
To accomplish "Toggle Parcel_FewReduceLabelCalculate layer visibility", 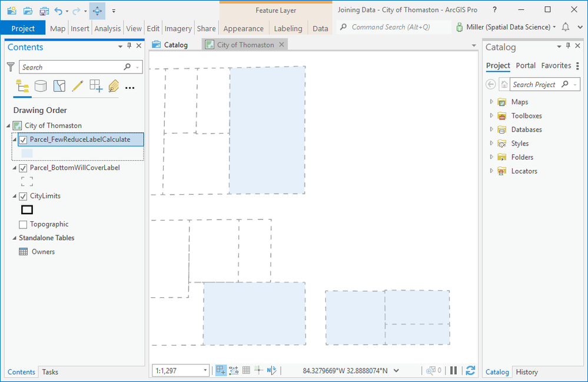I will pyautogui.click(x=24, y=140).
